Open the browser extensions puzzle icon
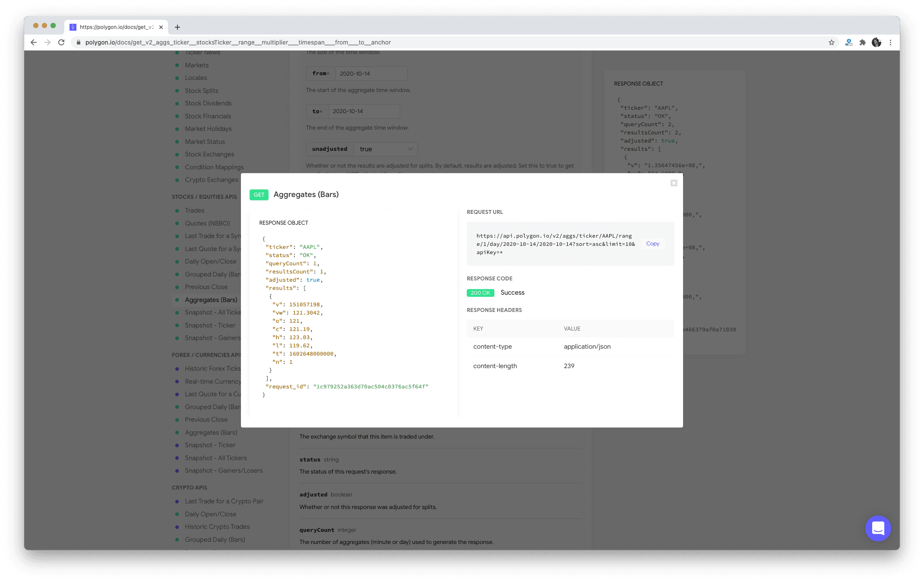924x582 pixels. point(862,42)
